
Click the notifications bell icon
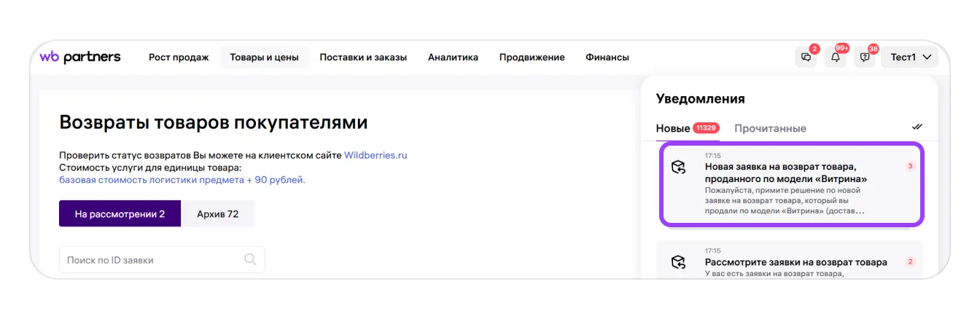pos(836,58)
